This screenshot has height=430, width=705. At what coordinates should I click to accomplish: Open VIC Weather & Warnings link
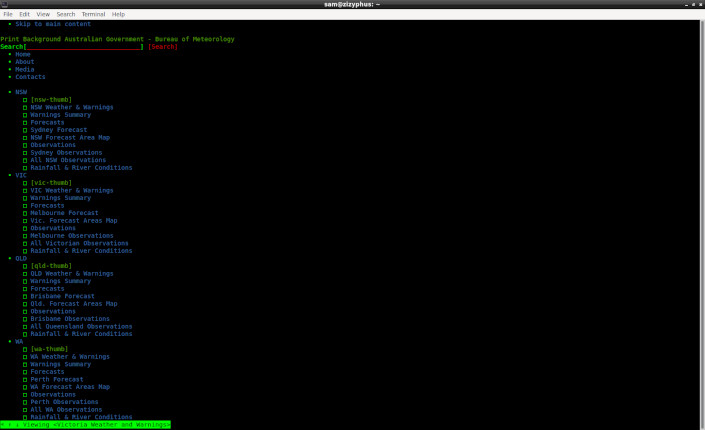coord(72,191)
